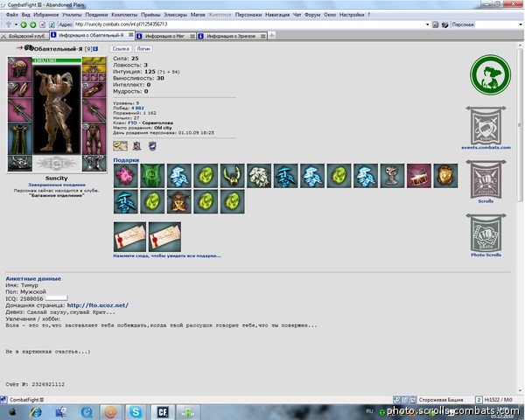
Task: Open the victories count 4 882 link
Action: (x=137, y=108)
